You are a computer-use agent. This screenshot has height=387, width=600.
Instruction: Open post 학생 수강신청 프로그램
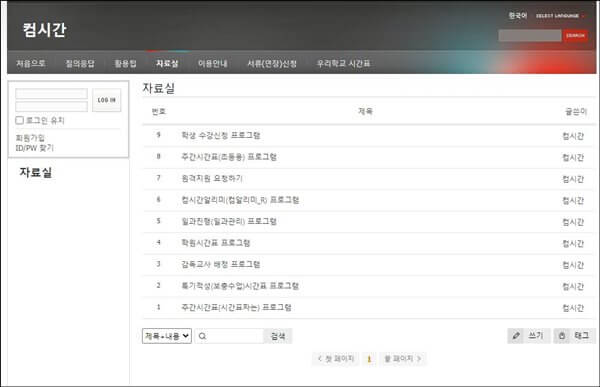click(221, 135)
